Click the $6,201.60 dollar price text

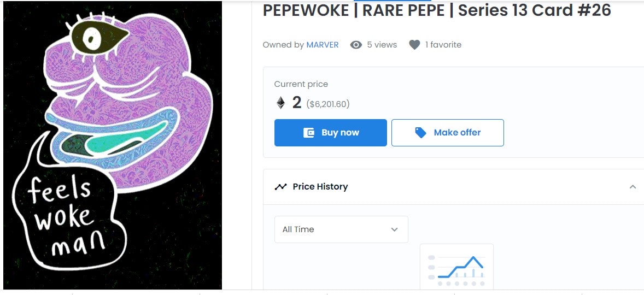coord(328,104)
